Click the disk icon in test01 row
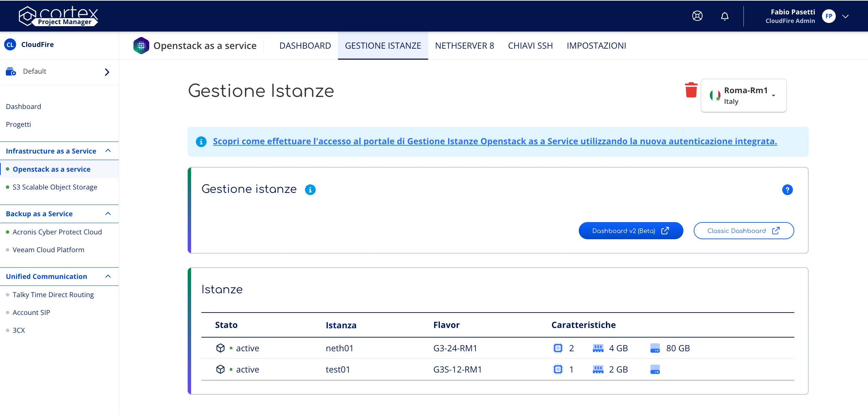The width and height of the screenshot is (868, 415). [655, 369]
